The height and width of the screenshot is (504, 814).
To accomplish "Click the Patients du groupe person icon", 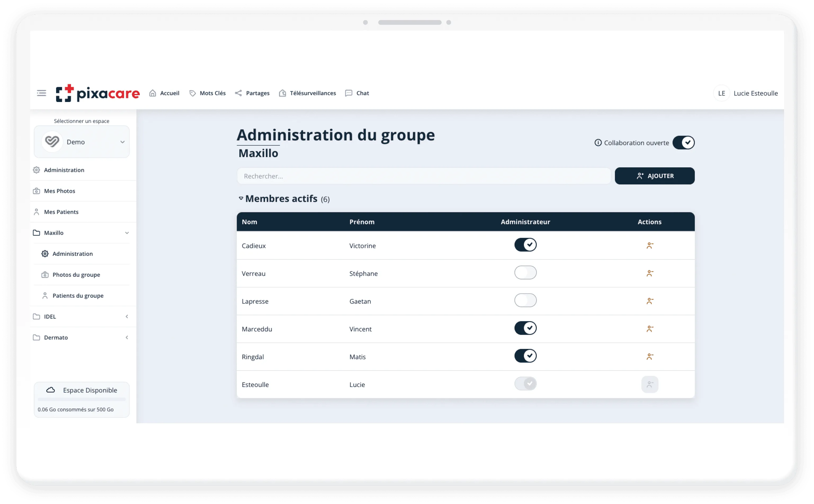I will (x=45, y=296).
